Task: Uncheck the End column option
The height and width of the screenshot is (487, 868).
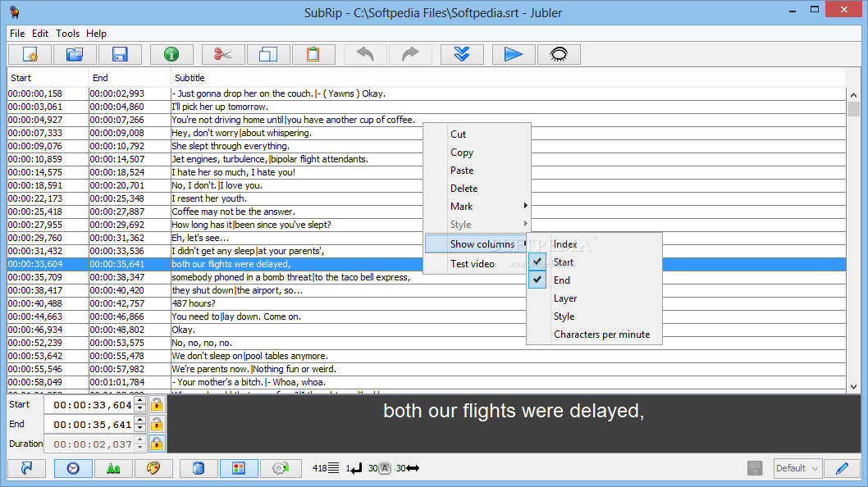Action: tap(595, 280)
